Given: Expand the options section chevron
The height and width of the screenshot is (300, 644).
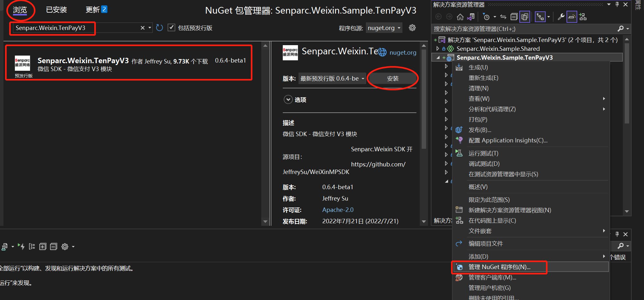Looking at the screenshot, I should pyautogui.click(x=288, y=99).
